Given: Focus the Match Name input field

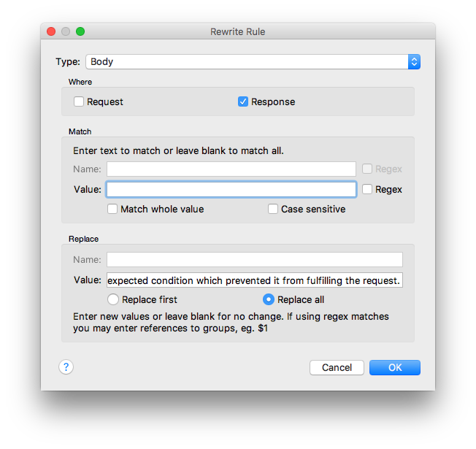Looking at the screenshot, I should click(x=231, y=169).
